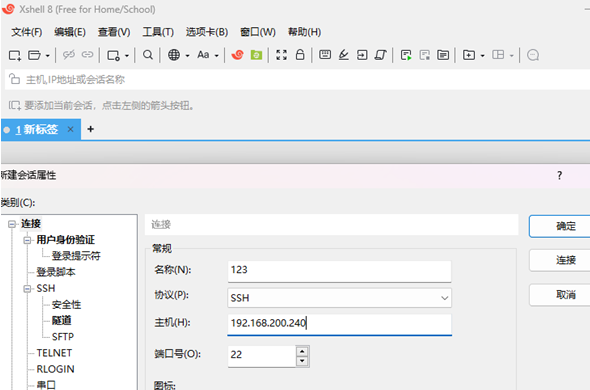Viewport: 590px width, 390px height.
Task: Click the 确定 button
Action: tap(560, 226)
